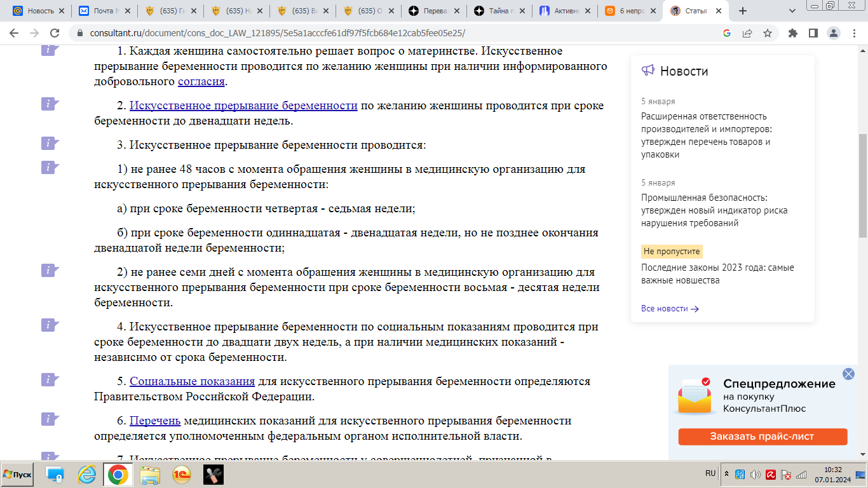
Task: Expand hidden system tray icons arrow
Action: (x=727, y=474)
